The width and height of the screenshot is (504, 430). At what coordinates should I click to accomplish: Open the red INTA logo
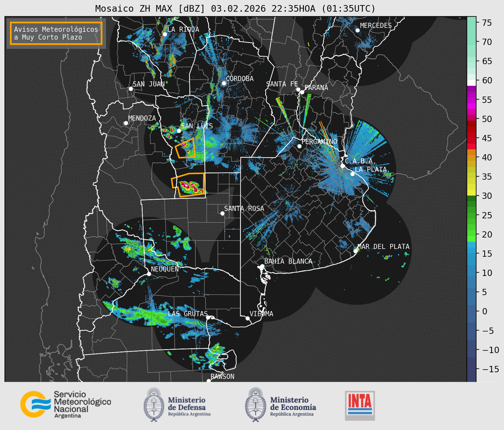pos(360,405)
